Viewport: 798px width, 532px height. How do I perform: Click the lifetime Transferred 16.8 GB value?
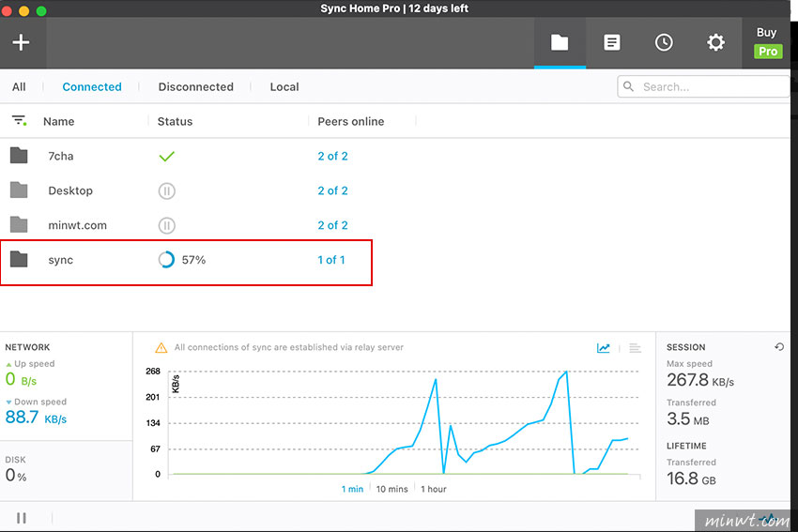[691, 479]
